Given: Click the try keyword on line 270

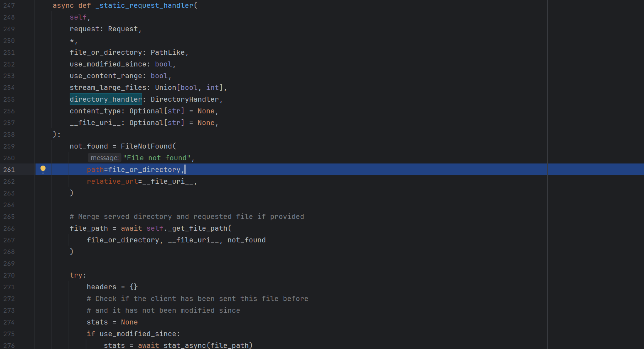Looking at the screenshot, I should [76, 275].
